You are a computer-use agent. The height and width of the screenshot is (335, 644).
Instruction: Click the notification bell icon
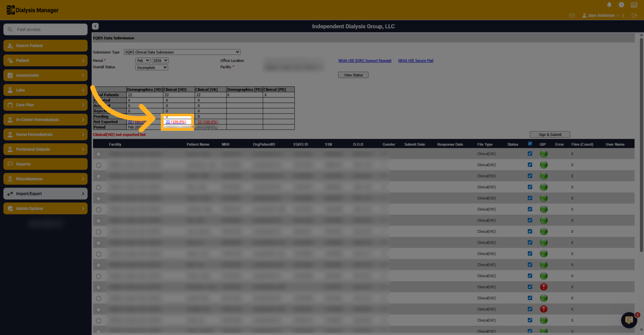[609, 5]
